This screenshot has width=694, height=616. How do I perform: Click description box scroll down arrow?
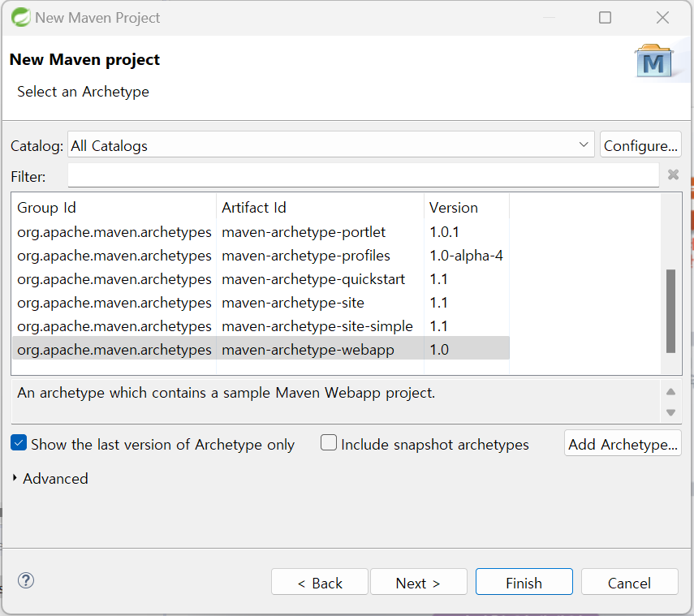[x=670, y=412]
